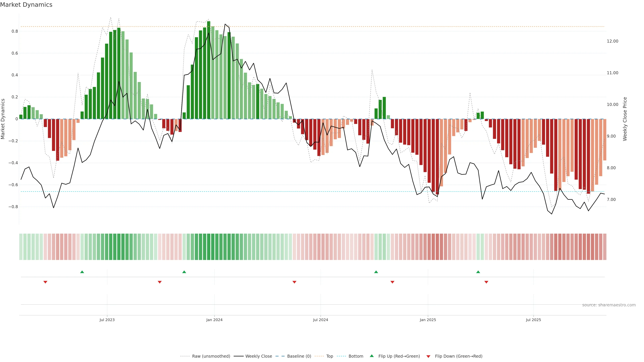
Task: Click the Jul 2023 axis label
Action: (x=107, y=320)
